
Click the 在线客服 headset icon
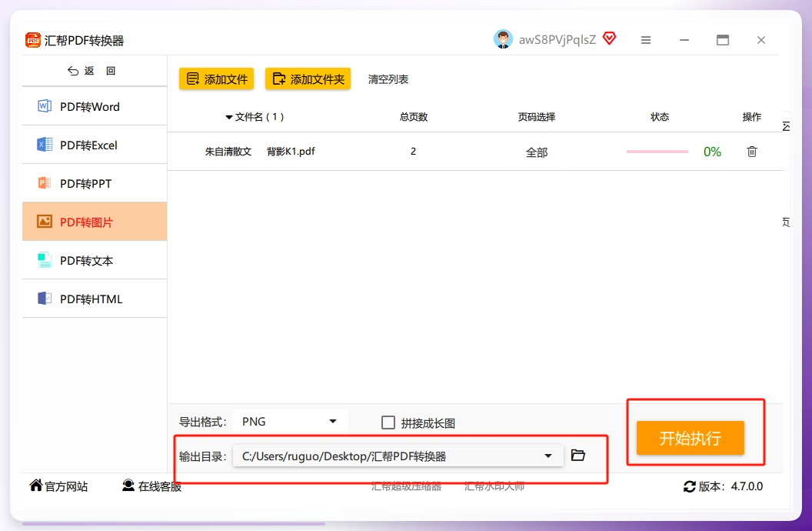coord(128,486)
